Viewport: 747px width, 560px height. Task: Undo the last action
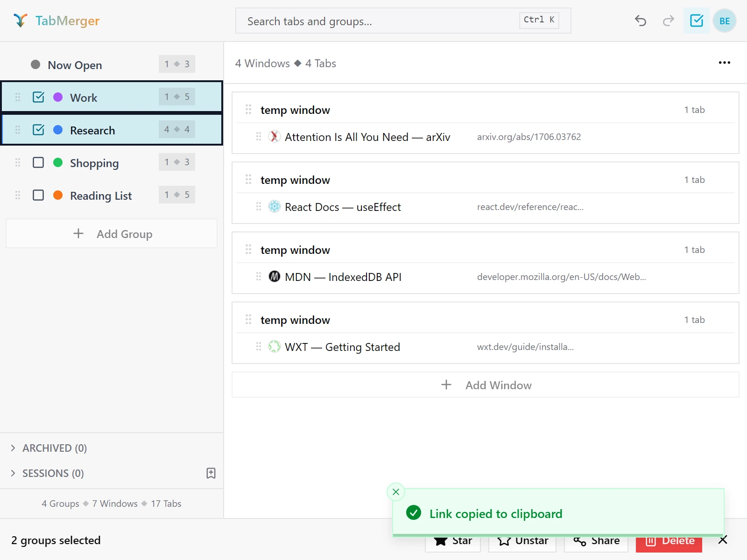point(641,21)
